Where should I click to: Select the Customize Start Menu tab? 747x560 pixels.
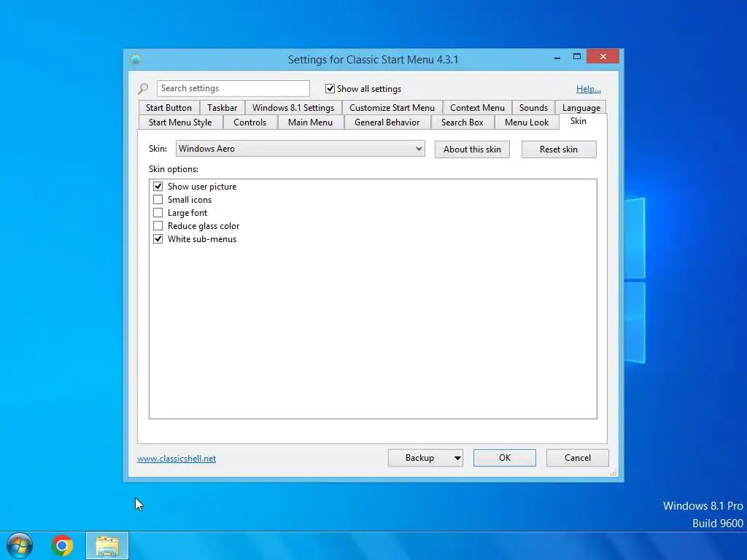pyautogui.click(x=392, y=108)
